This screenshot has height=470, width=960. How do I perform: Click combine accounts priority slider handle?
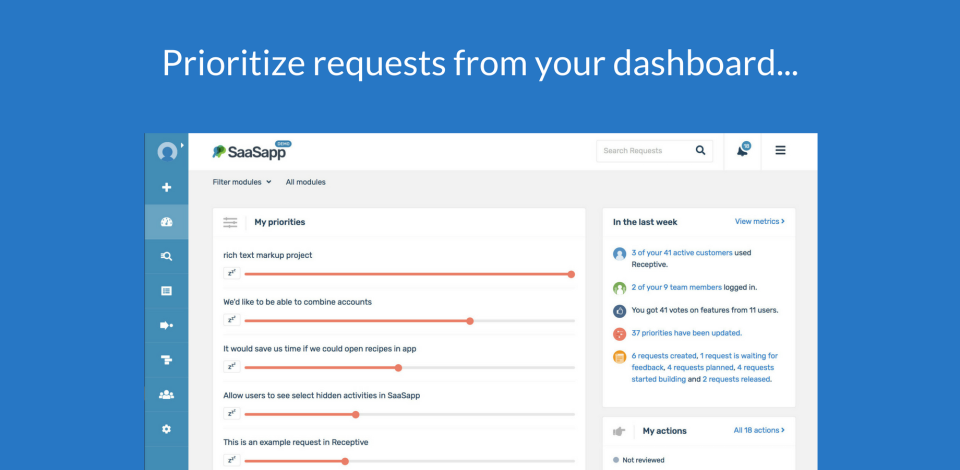click(470, 321)
